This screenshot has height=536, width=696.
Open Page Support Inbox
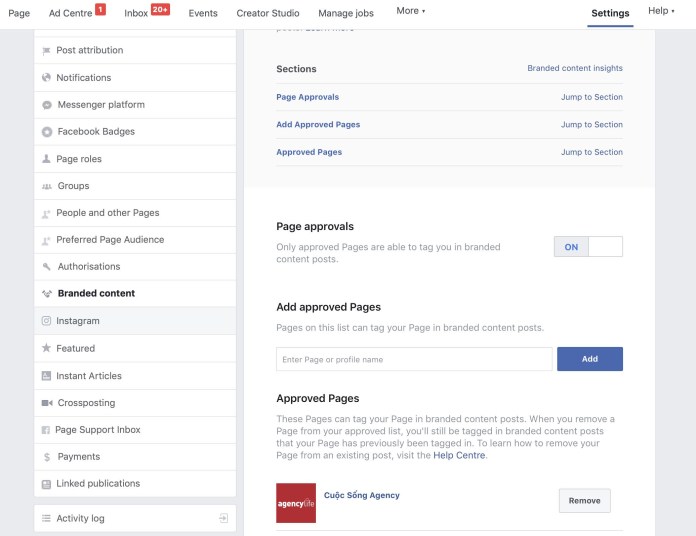point(135,430)
